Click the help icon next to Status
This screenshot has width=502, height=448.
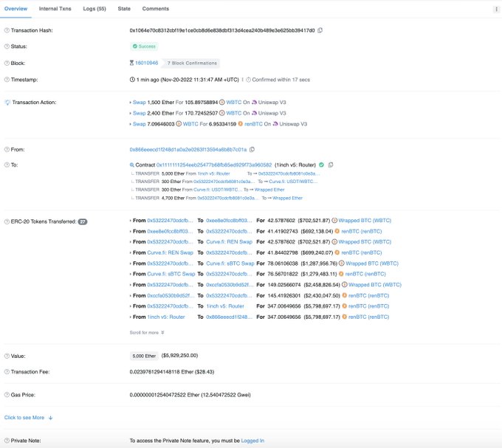[x=7, y=46]
